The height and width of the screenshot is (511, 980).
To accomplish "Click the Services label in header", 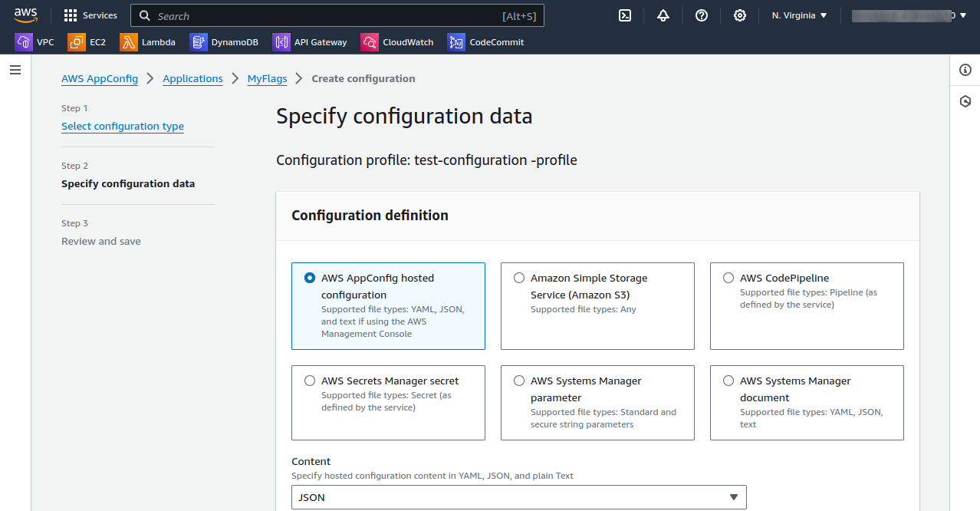I will (x=100, y=15).
